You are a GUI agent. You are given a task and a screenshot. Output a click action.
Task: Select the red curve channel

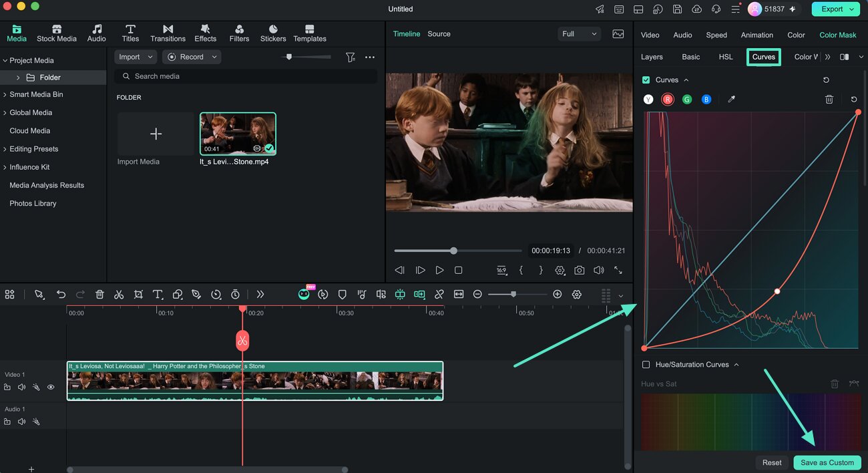coord(668,100)
